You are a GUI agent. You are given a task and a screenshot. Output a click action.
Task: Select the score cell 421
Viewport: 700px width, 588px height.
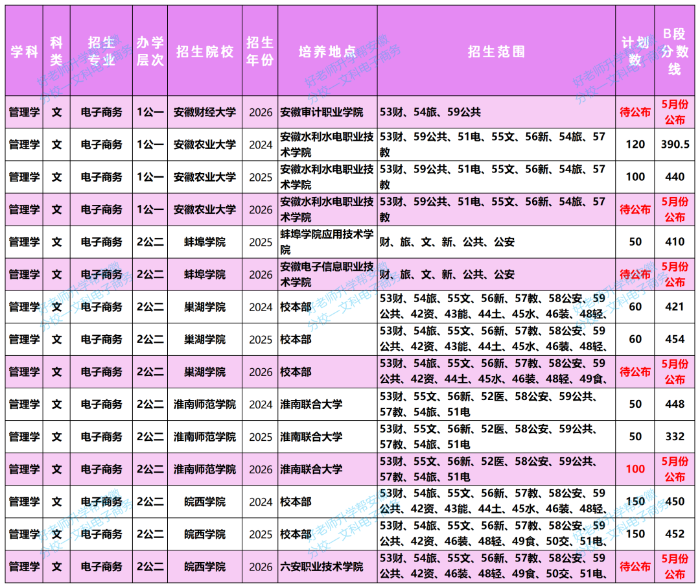point(675,307)
